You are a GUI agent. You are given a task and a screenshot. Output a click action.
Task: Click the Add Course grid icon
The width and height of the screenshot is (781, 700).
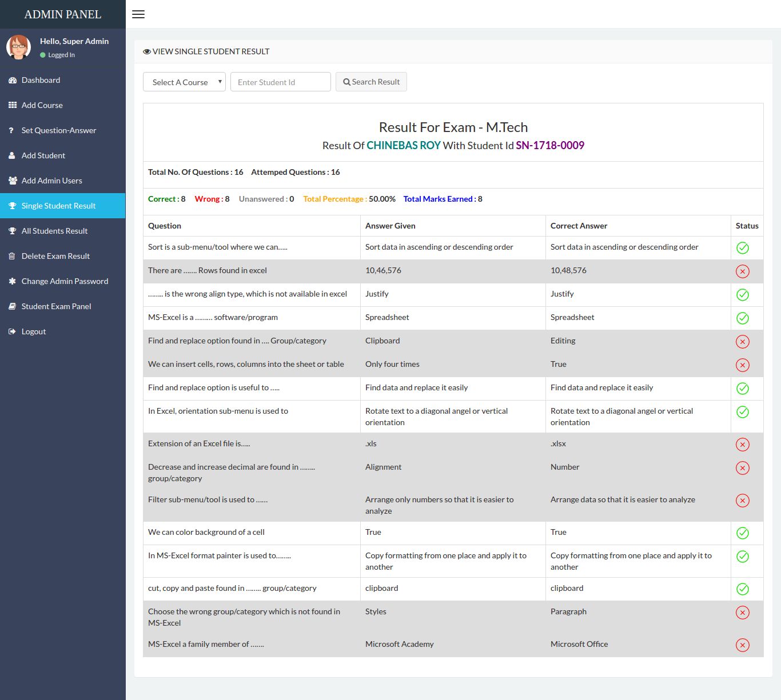(12, 106)
